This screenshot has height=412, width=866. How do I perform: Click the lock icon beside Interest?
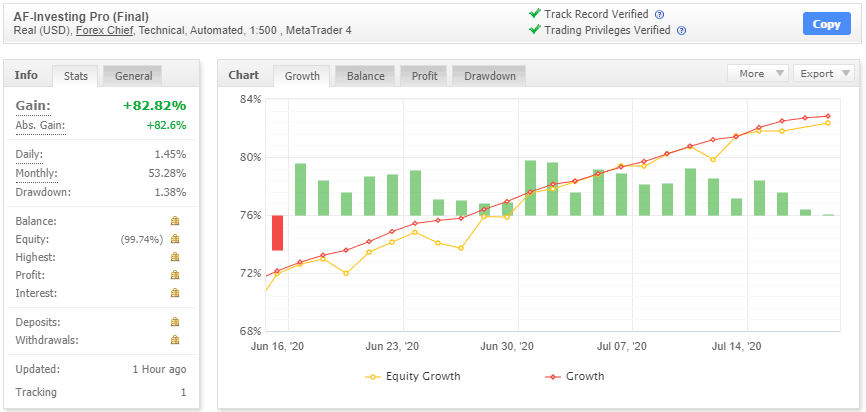[175, 293]
